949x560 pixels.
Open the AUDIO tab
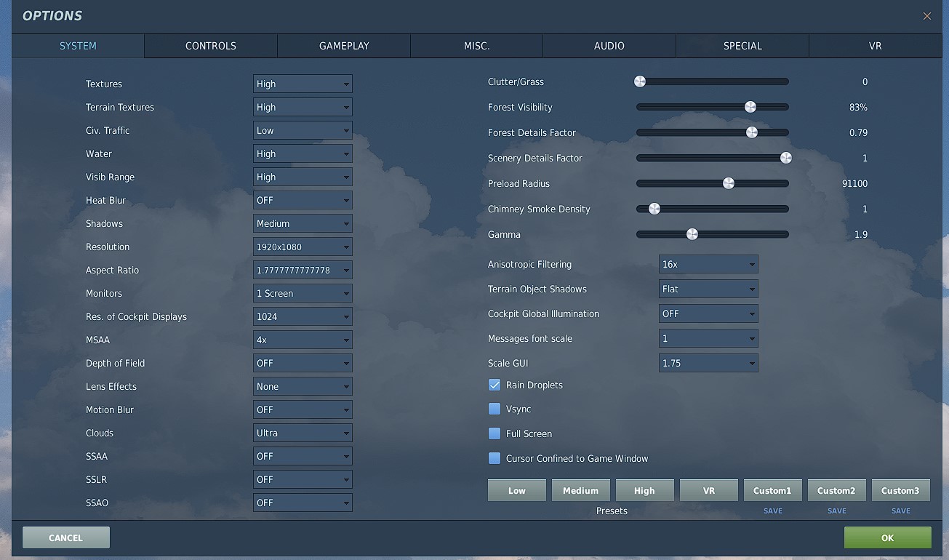(x=609, y=46)
